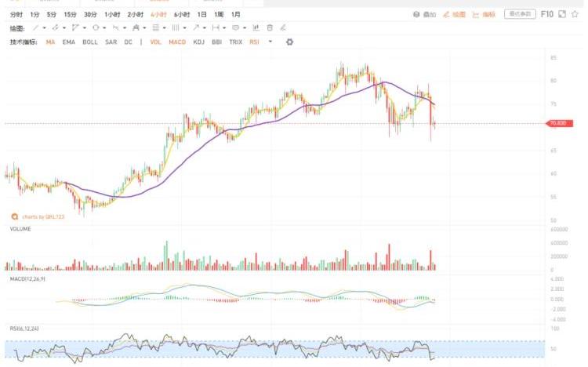
Task: Open the F10 company info
Action: [x=546, y=14]
